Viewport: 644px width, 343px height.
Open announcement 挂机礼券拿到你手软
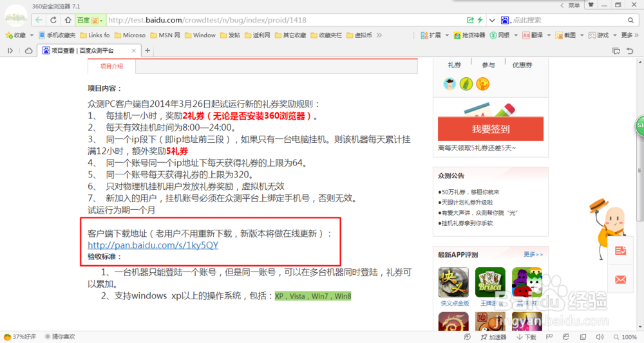pos(466,223)
